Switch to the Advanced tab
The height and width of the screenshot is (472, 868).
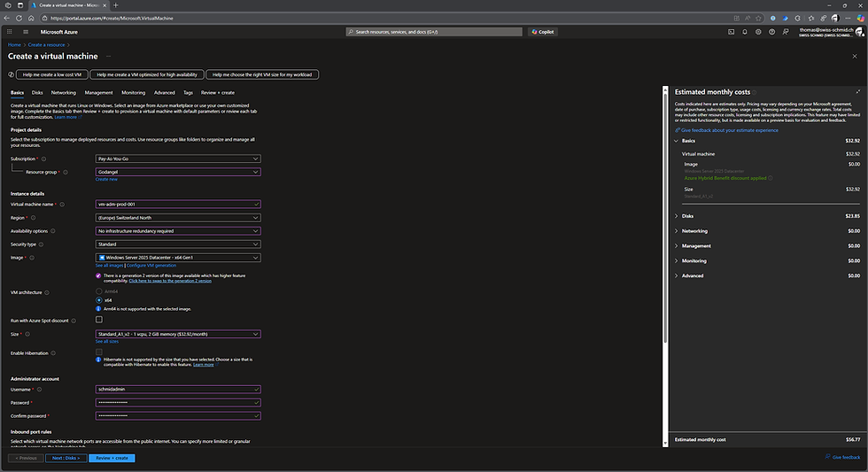point(165,93)
